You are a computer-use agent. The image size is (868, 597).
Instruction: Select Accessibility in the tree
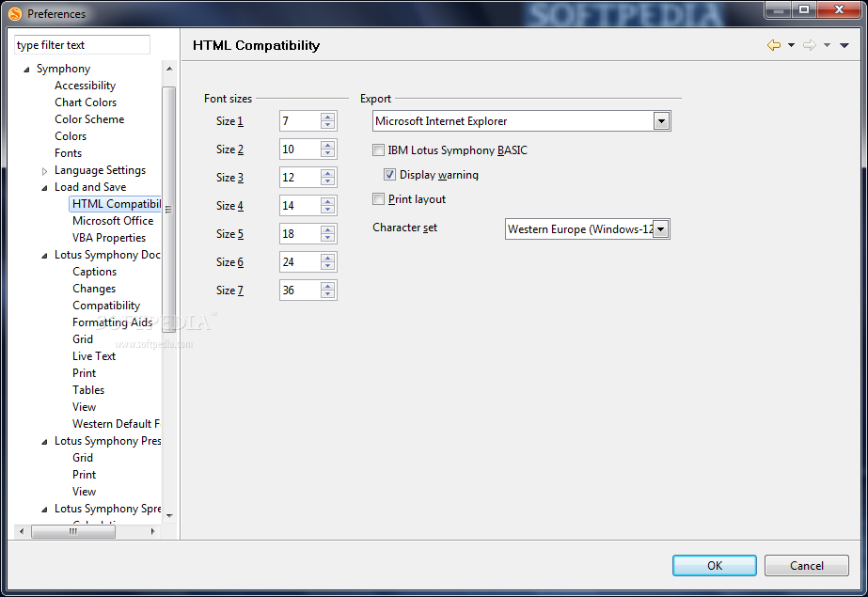tap(85, 86)
